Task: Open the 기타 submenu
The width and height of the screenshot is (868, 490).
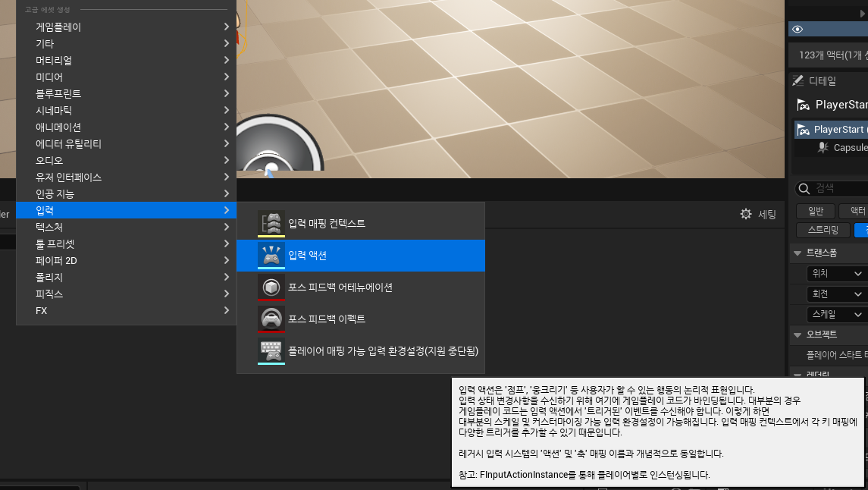Action: click(x=126, y=43)
